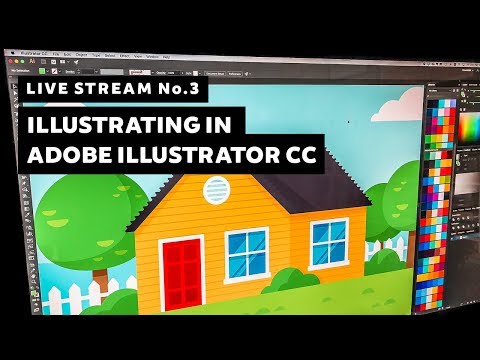Click the Adobe Stock search icon
Viewport: 480px width, 360px height.
pos(53,62)
